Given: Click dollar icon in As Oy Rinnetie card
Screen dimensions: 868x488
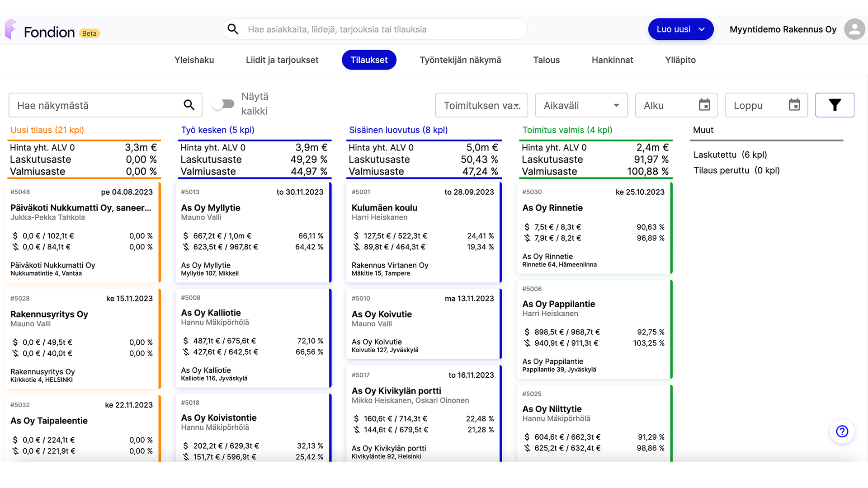Looking at the screenshot, I should [x=527, y=227].
